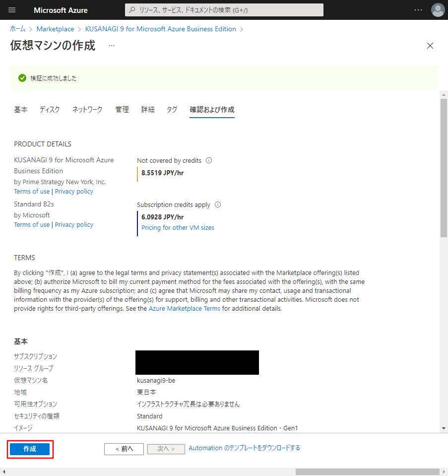Switch to the 詳細 tab
This screenshot has height=476, width=448.
coord(148,110)
